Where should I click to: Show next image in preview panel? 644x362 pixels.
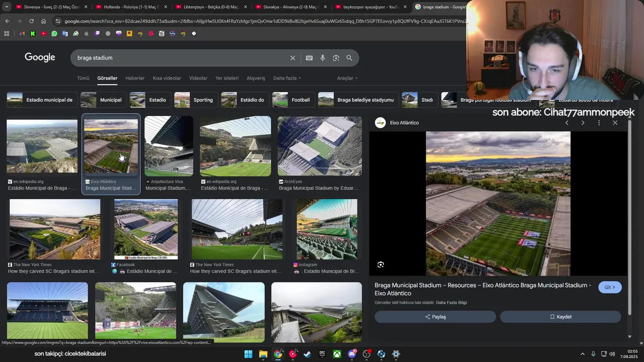pyautogui.click(x=583, y=123)
